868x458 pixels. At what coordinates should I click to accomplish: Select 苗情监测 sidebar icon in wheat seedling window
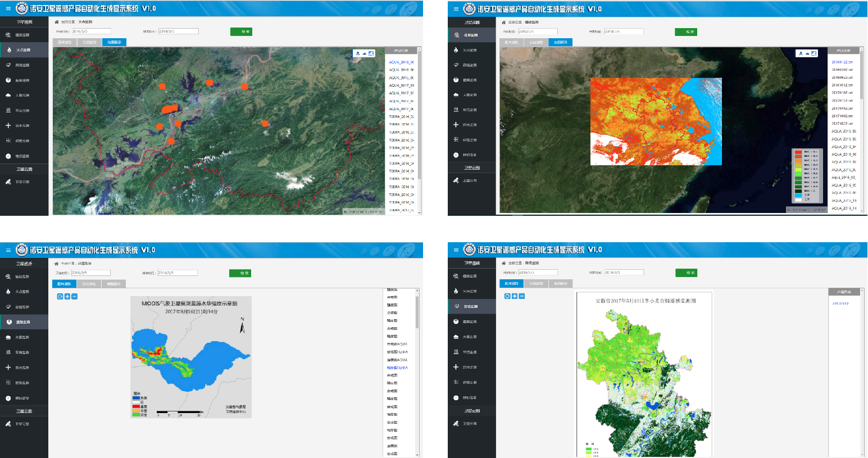tap(456, 306)
